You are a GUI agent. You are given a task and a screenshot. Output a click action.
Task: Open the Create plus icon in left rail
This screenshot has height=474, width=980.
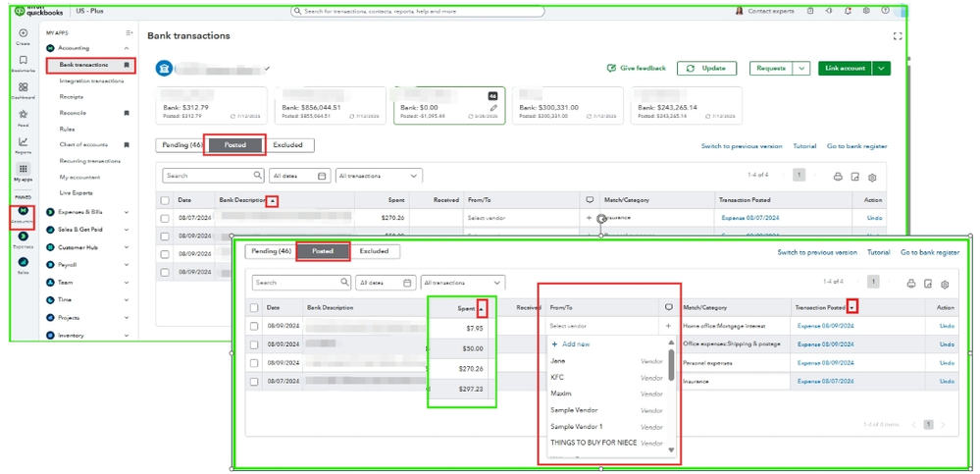24,33
